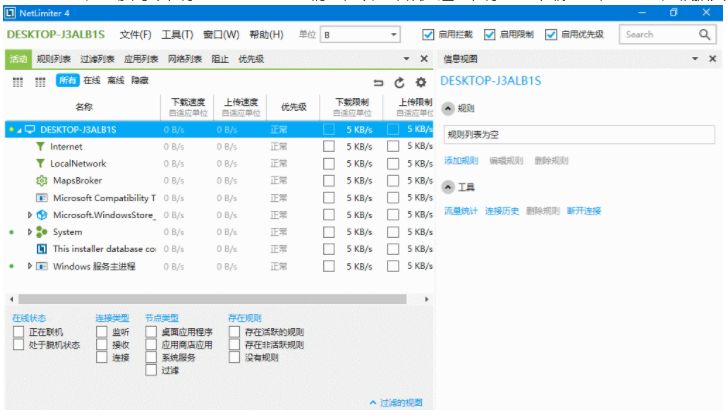Switch to the second grid layout view icon
728x415 pixels.
click(40, 83)
